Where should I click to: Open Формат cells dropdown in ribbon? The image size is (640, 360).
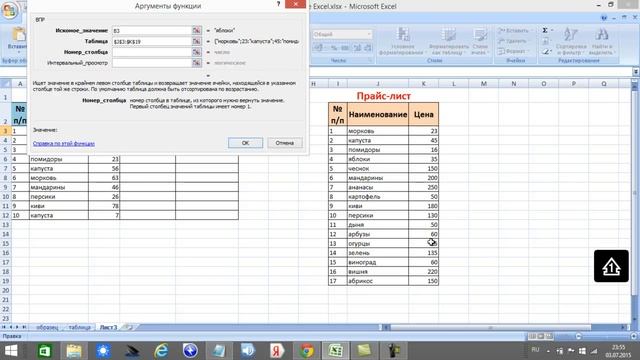[513, 51]
